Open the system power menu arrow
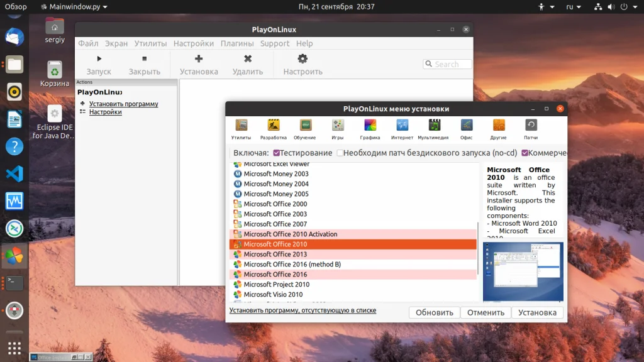This screenshot has height=362, width=644. (x=635, y=6)
